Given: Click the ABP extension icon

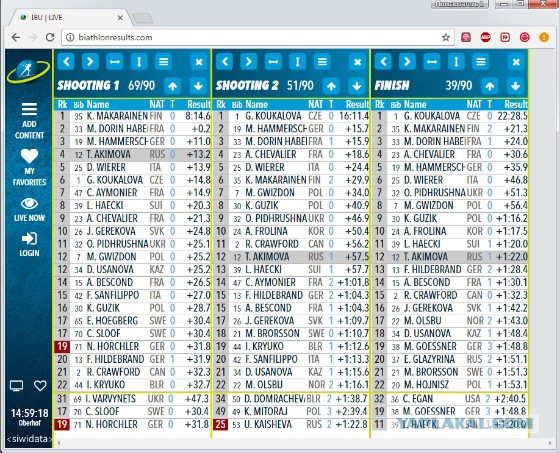Looking at the screenshot, I should coord(485,37).
